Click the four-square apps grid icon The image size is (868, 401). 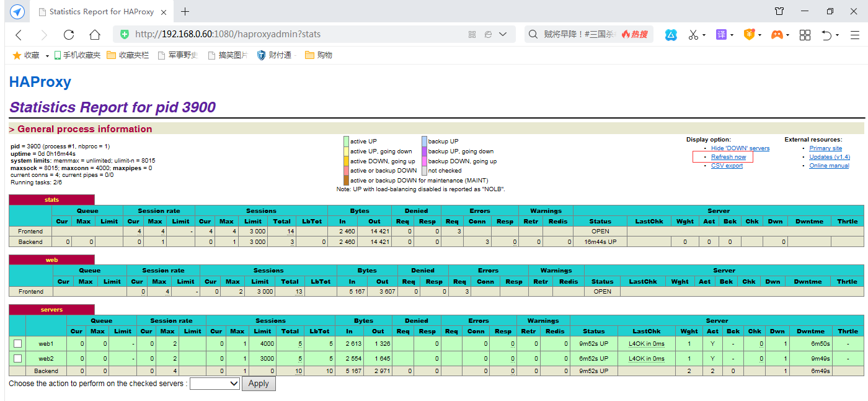click(805, 35)
